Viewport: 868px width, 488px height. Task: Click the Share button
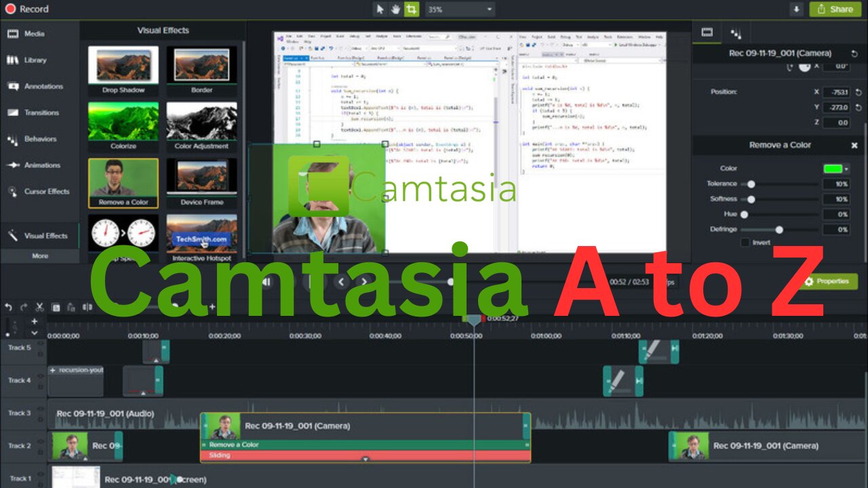[x=835, y=9]
